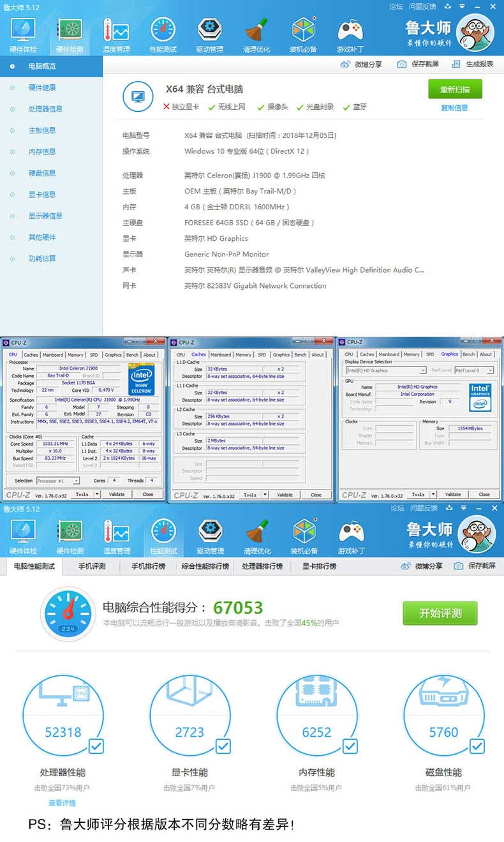Image resolution: width=504 pixels, height=842 pixels.
Task: Open 硬件体检 in the performance score window
Action: [x=23, y=536]
